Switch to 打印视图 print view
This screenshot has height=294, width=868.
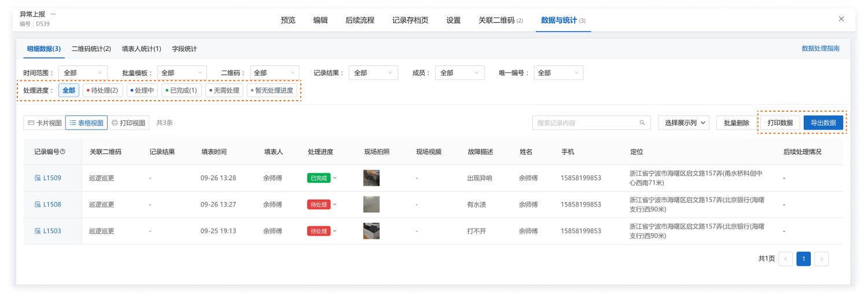pos(130,123)
